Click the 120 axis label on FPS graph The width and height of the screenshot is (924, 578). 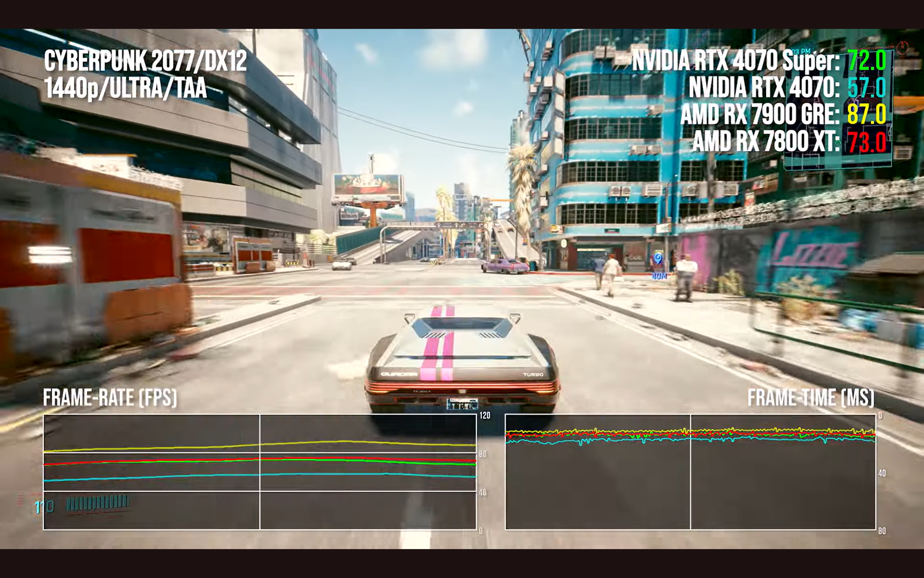click(485, 416)
